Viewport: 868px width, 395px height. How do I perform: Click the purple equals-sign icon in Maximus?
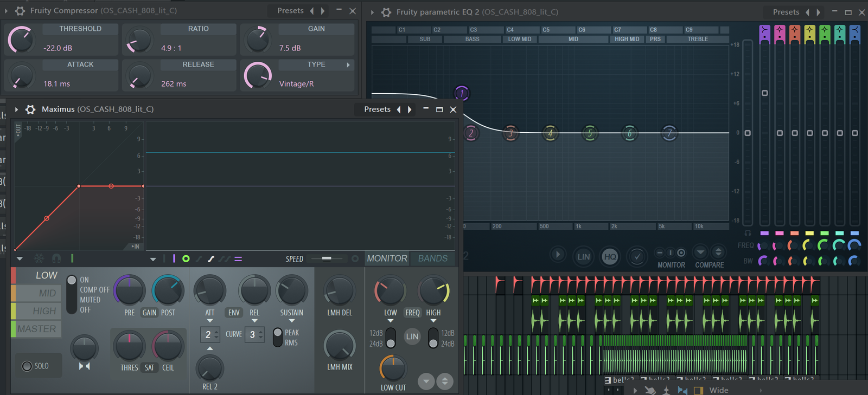(238, 259)
